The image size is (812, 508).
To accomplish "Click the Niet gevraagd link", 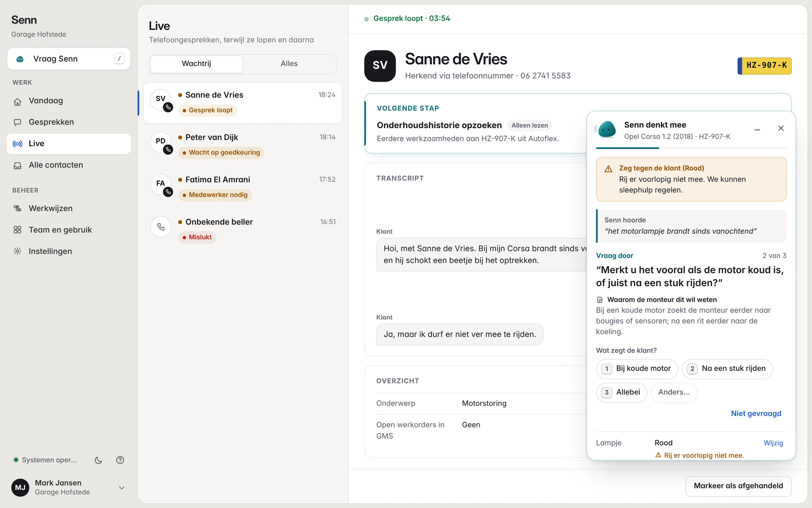I will pyautogui.click(x=756, y=414).
